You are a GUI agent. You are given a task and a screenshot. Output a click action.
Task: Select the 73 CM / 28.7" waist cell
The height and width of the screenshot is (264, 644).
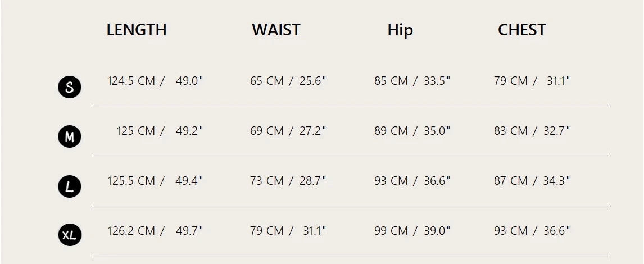pyautogui.click(x=288, y=181)
